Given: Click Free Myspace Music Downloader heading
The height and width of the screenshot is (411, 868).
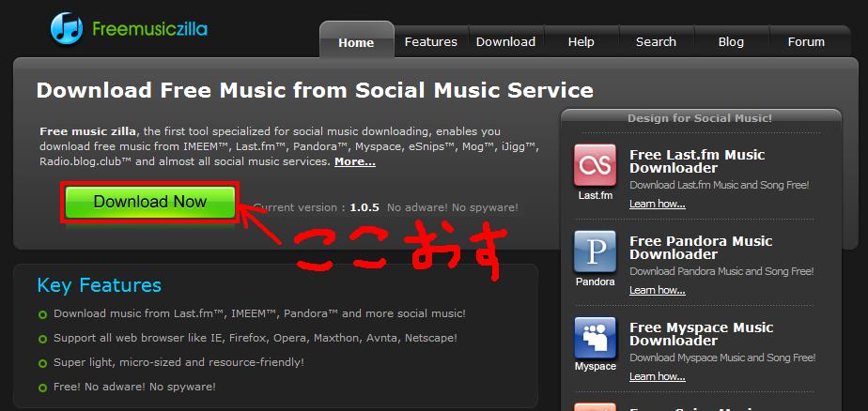Looking at the screenshot, I should tap(701, 334).
